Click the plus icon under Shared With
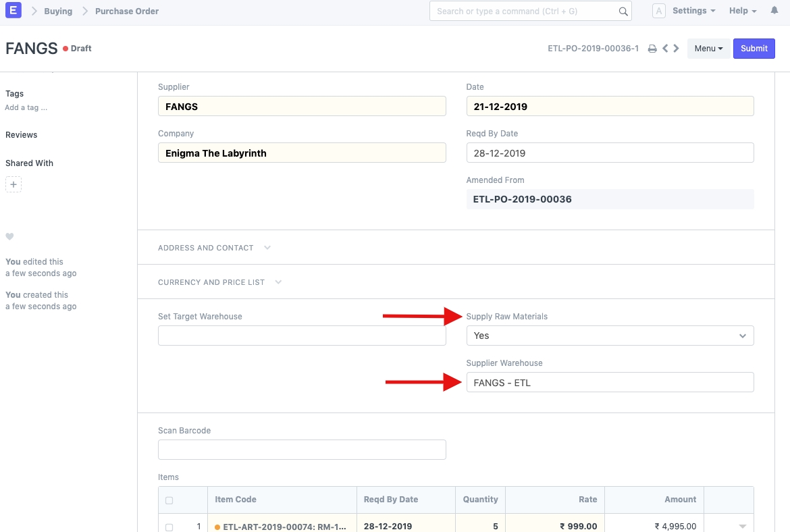 14,184
